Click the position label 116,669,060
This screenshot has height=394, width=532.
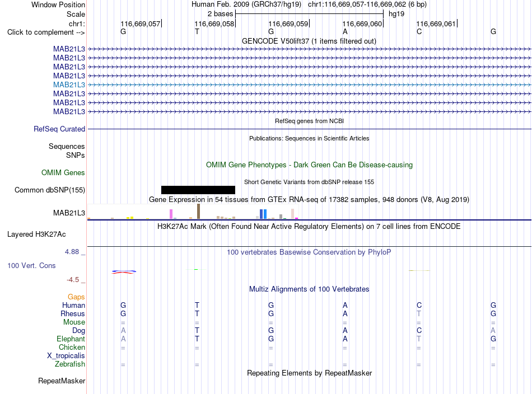point(362,24)
